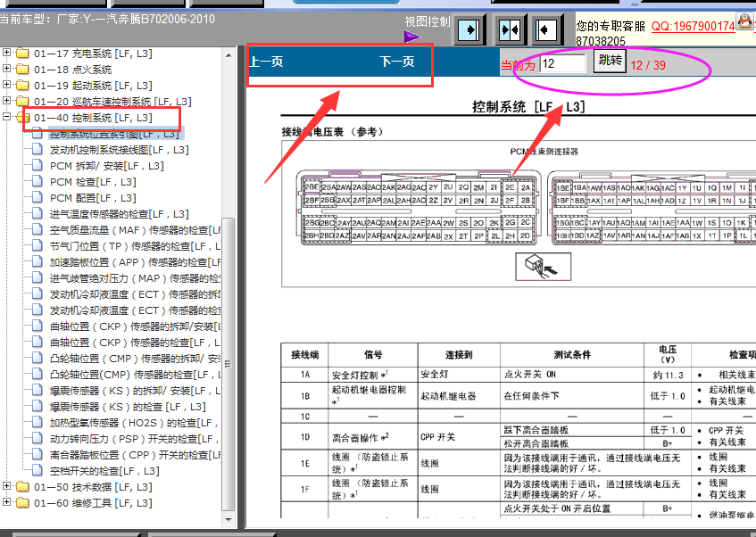Open 爆震传感器 (KS) 的检查 document
756x537 pixels.
point(128,407)
